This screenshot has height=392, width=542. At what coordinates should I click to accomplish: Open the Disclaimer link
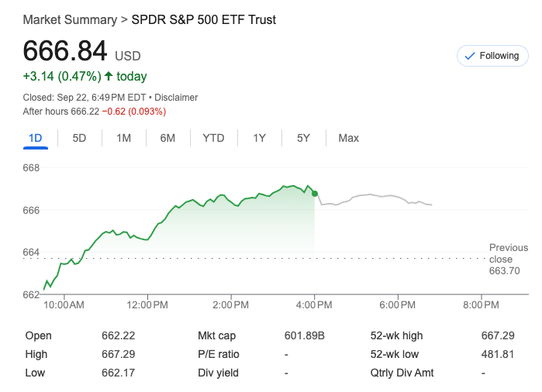(176, 98)
